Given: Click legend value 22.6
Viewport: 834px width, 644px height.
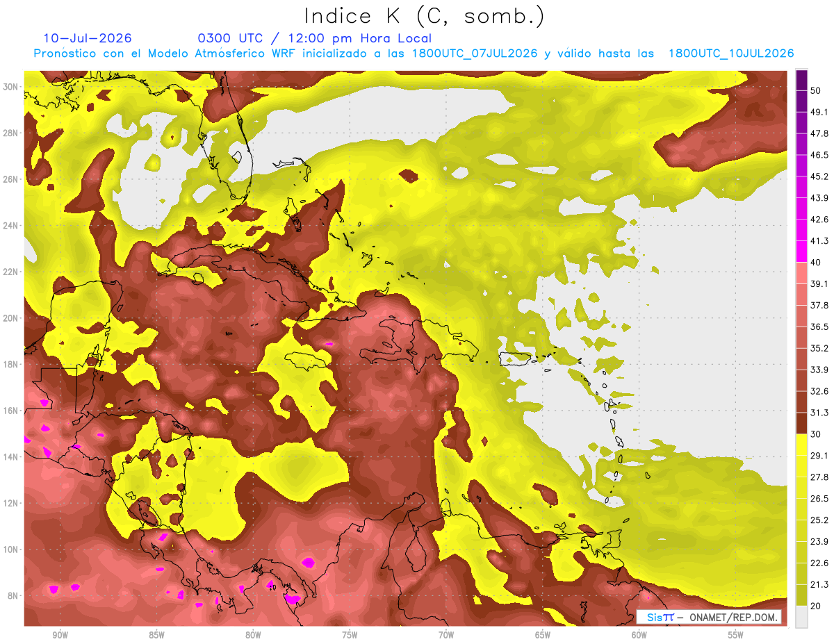Looking at the screenshot, I should [x=819, y=563].
